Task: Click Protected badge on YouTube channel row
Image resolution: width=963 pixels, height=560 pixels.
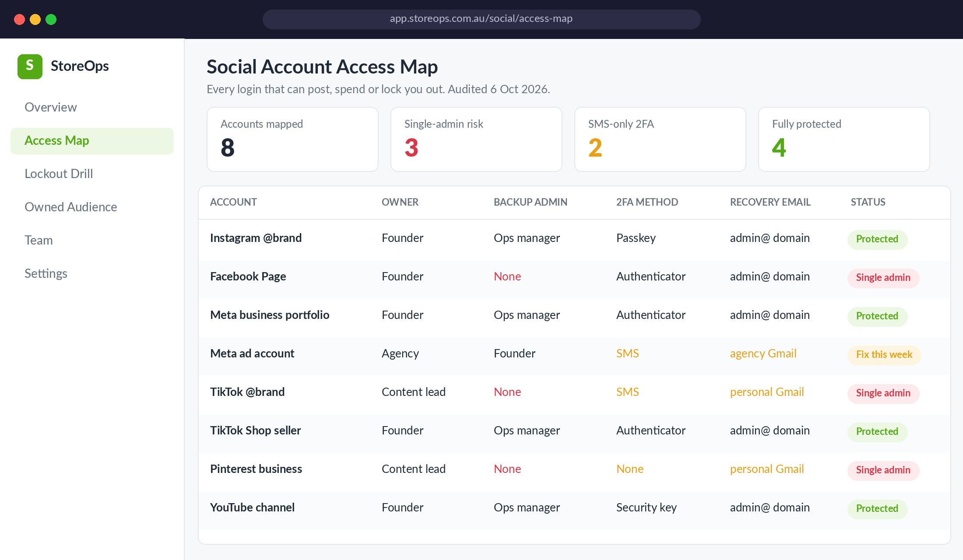Action: (877, 509)
